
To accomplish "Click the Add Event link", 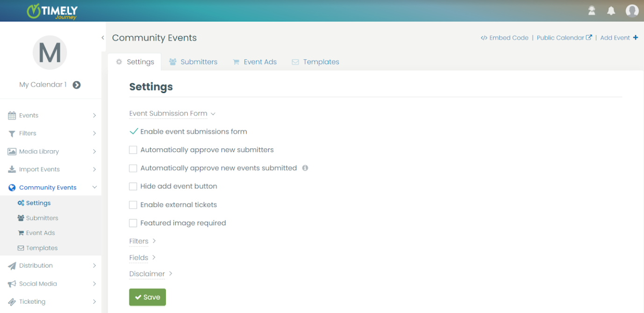I will 615,38.
